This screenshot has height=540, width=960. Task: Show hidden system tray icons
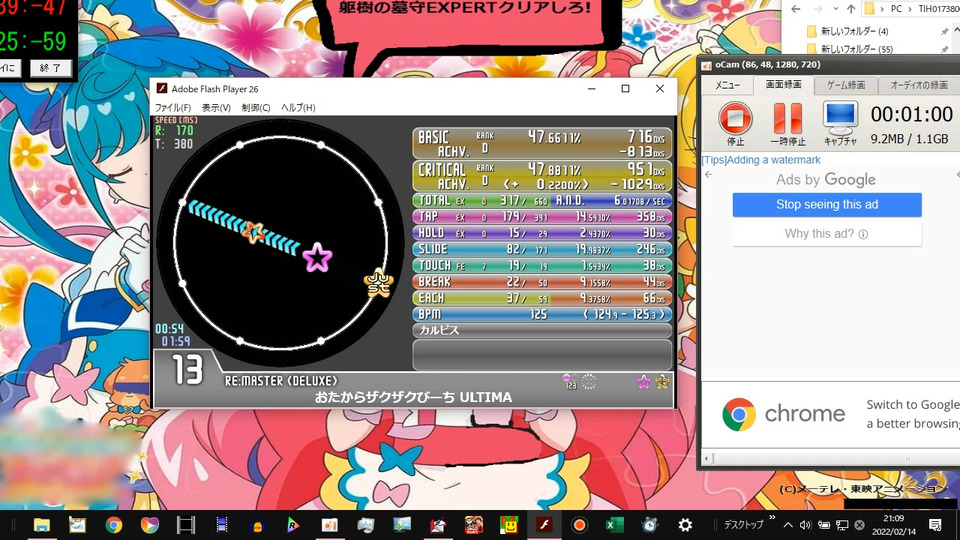[788, 525]
